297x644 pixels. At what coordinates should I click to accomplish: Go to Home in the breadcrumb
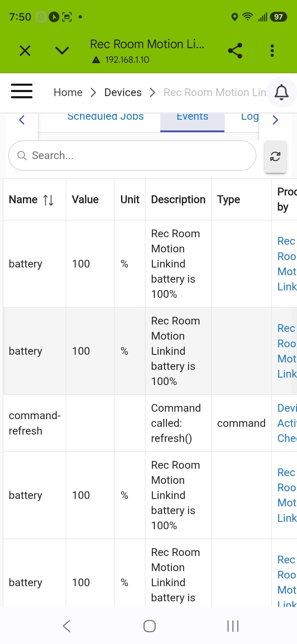(x=68, y=92)
